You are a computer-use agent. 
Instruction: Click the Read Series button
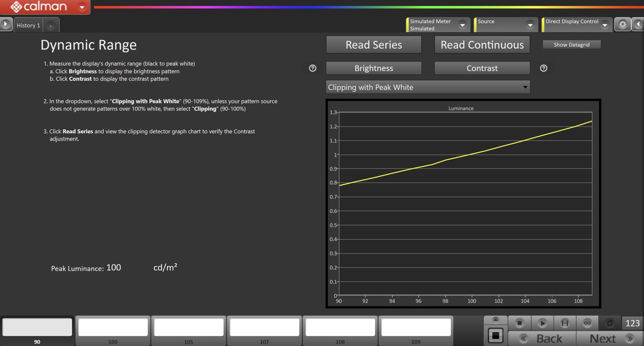tap(374, 45)
